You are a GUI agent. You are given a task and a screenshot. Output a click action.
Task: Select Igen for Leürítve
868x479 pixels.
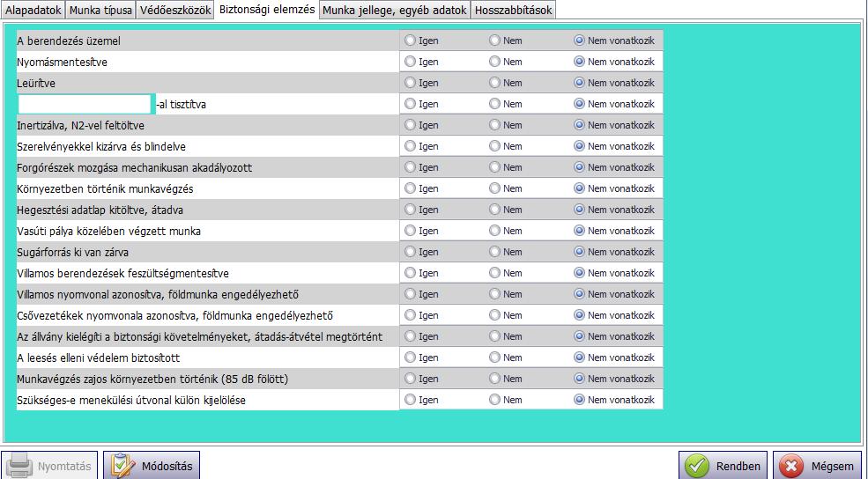[421, 83]
